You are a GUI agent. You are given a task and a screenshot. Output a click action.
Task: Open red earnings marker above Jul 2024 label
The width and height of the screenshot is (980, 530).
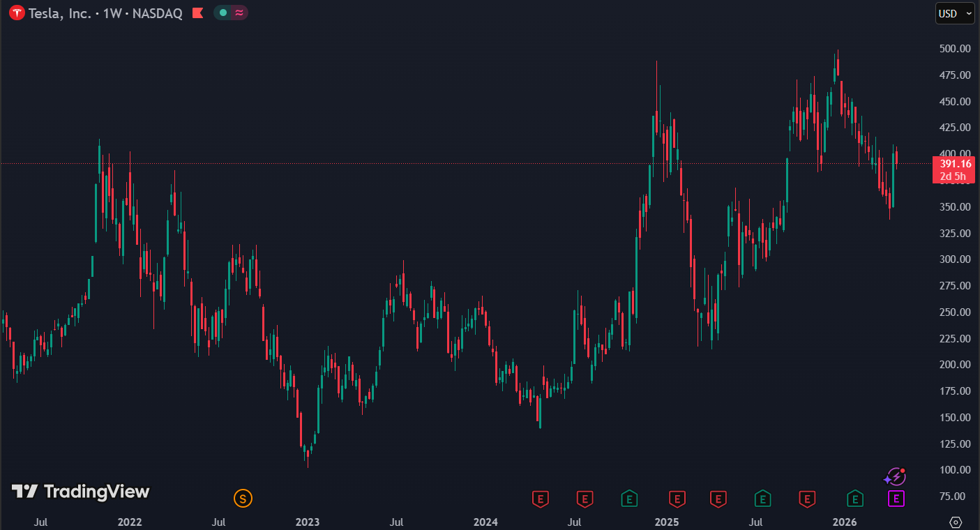[585, 499]
